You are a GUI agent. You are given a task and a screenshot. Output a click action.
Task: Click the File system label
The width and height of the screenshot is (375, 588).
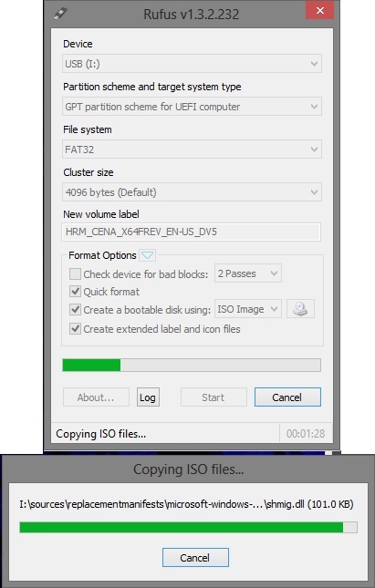[88, 129]
